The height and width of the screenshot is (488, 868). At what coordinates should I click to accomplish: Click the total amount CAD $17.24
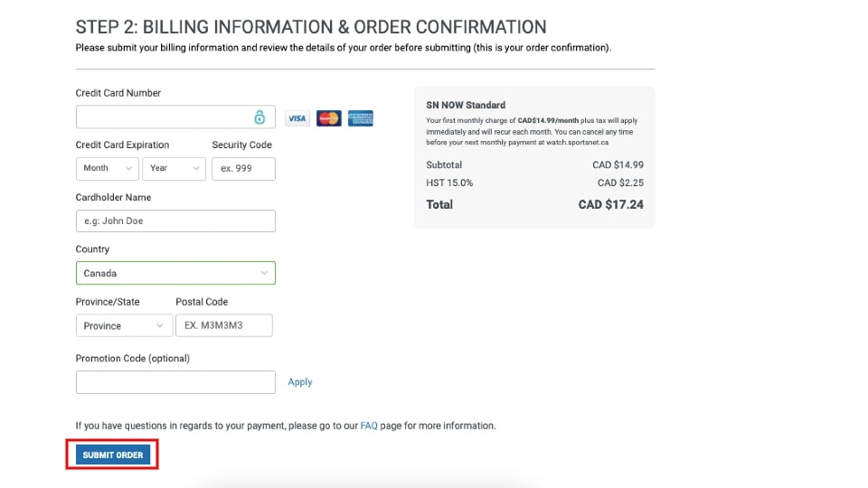click(x=611, y=205)
